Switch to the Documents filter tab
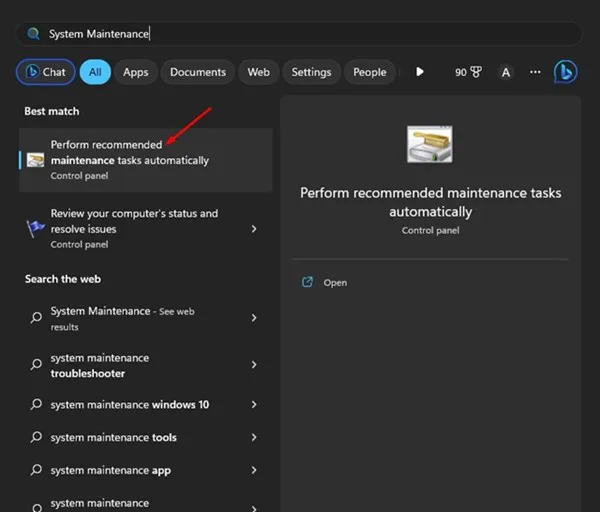This screenshot has height=512, width=600. (x=197, y=72)
